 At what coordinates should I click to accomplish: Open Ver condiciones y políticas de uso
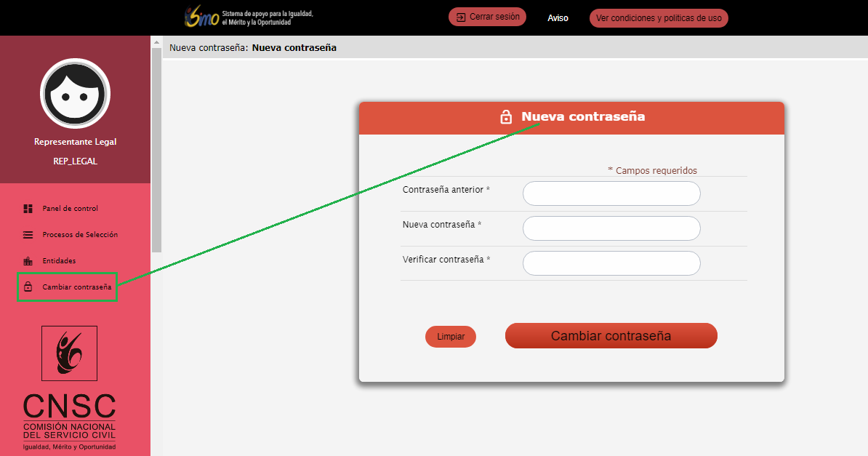point(659,18)
